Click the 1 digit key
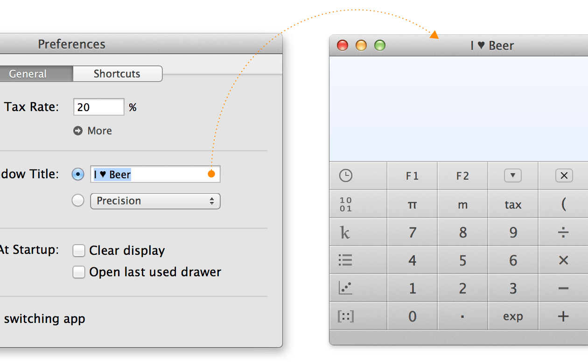The height and width of the screenshot is (364, 588). tap(412, 288)
